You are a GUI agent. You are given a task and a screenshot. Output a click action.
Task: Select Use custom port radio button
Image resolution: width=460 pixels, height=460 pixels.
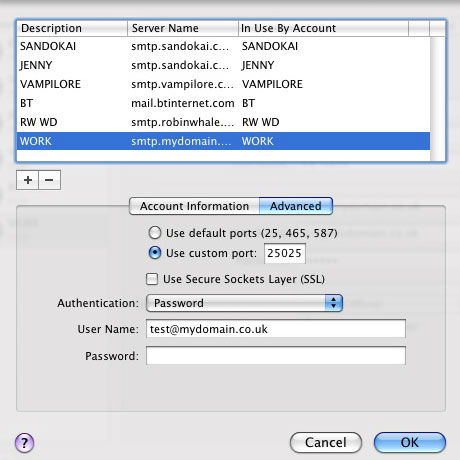pos(155,253)
